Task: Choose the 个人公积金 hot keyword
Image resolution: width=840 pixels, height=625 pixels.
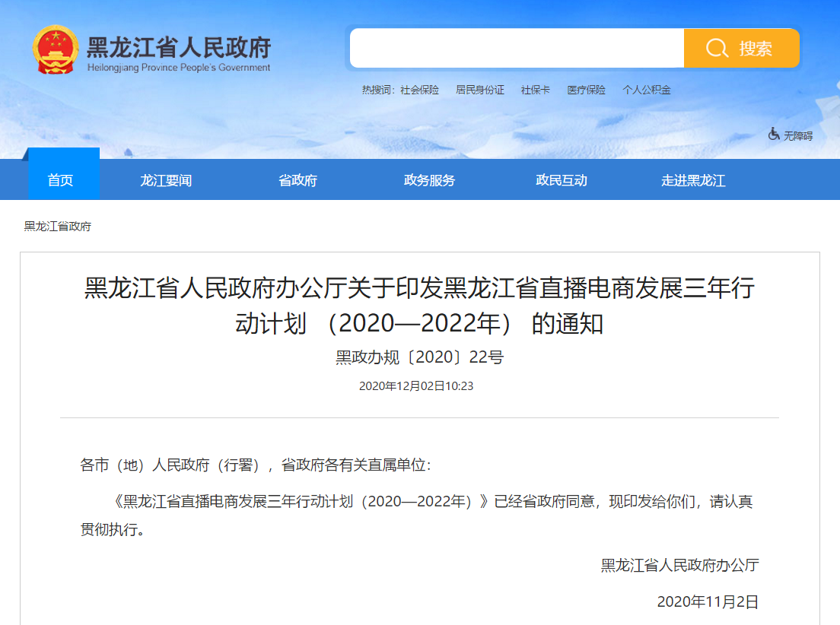Action: 647,90
